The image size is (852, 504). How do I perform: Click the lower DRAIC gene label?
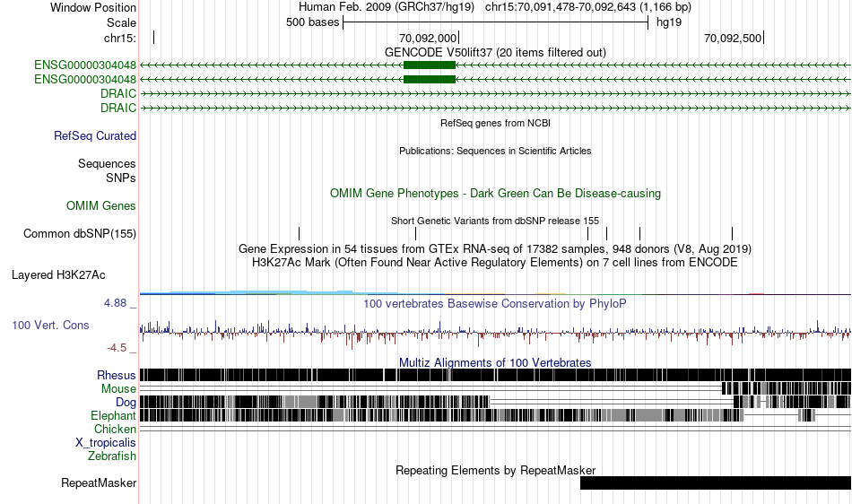pos(118,108)
